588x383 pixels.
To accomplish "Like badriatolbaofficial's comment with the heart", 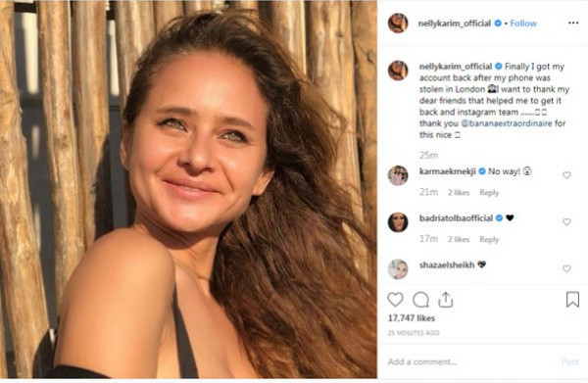I will pyautogui.click(x=566, y=221).
